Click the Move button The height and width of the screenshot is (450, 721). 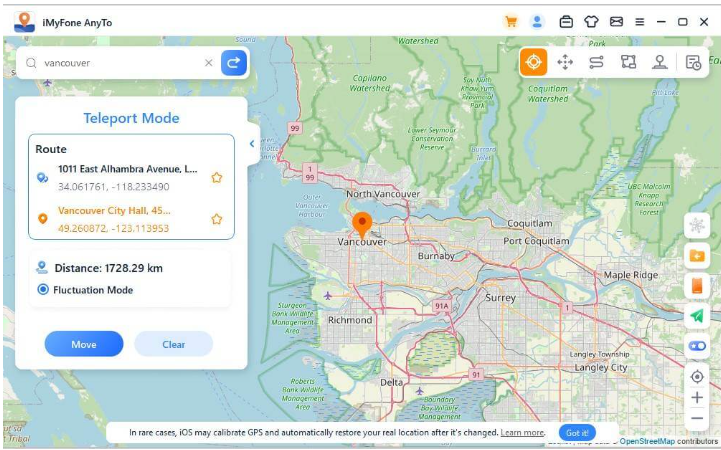84,344
